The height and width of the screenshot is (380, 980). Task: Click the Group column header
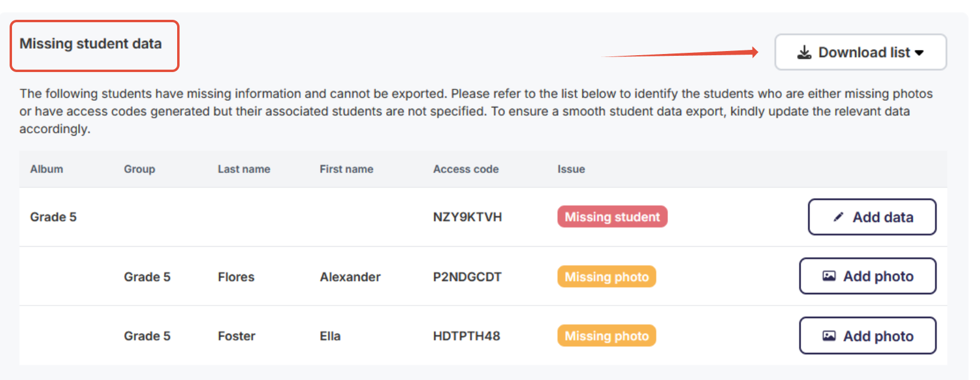139,169
